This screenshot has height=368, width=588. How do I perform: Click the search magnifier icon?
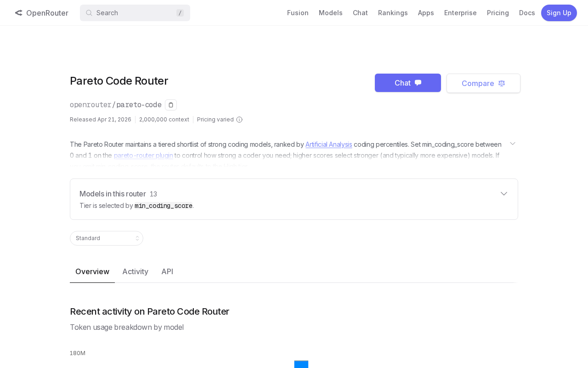coord(89,13)
